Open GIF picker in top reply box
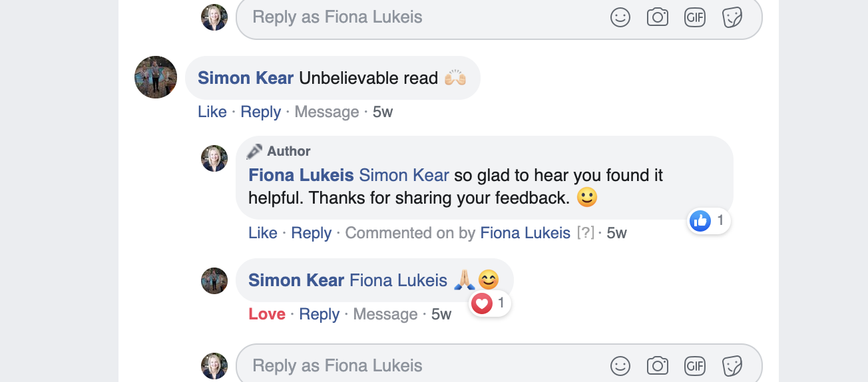Image resolution: width=868 pixels, height=382 pixels. (694, 17)
